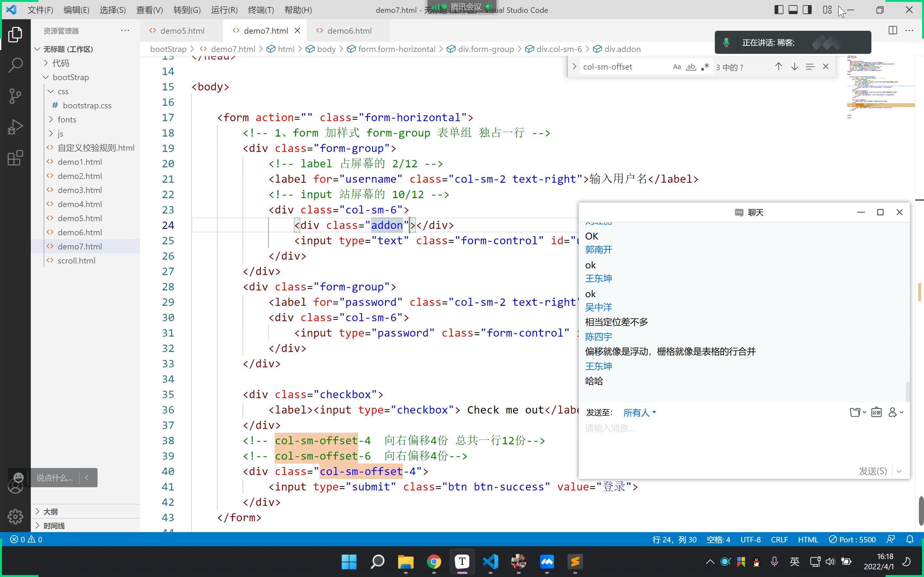This screenshot has height=577, width=924.
Task: Open the Run and Debug view
Action: point(15,127)
